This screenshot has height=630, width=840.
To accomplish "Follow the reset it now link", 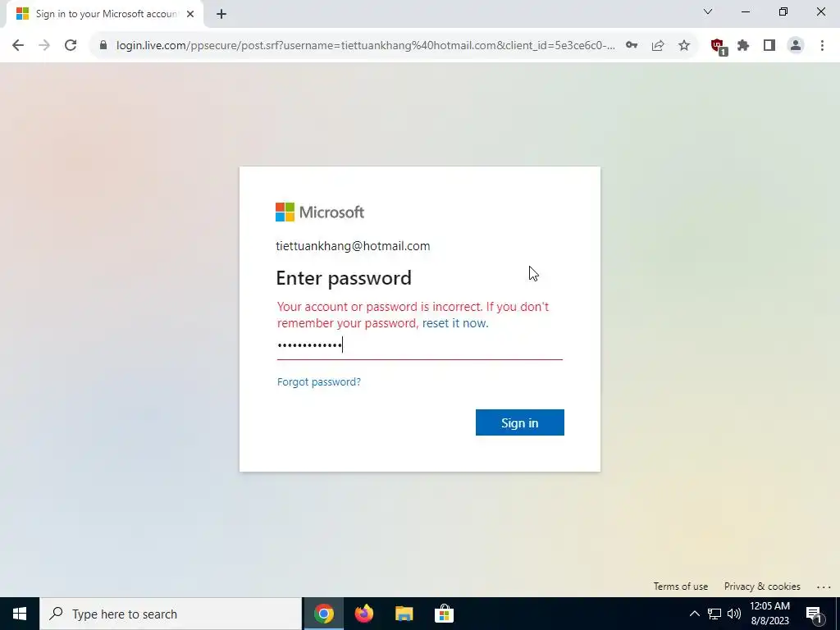I will tap(455, 323).
